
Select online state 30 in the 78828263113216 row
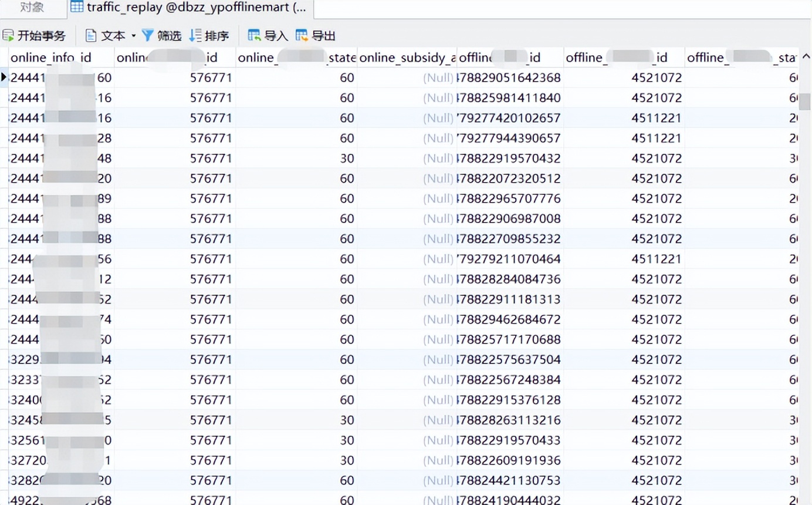(296, 420)
